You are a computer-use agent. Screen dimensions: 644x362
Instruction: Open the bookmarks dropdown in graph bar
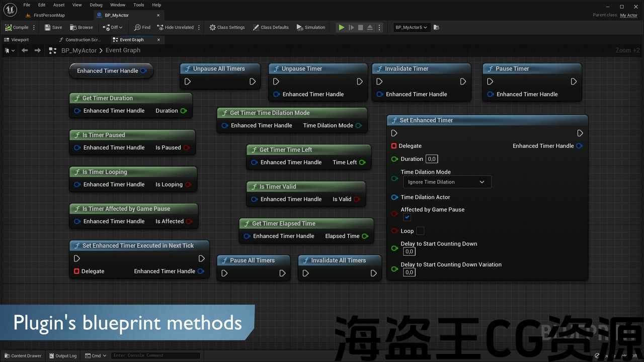tap(10, 50)
